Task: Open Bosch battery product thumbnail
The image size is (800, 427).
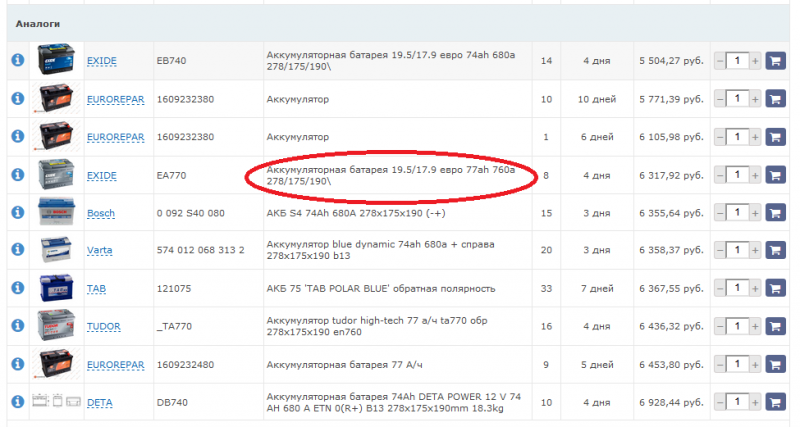Action: click(x=56, y=212)
